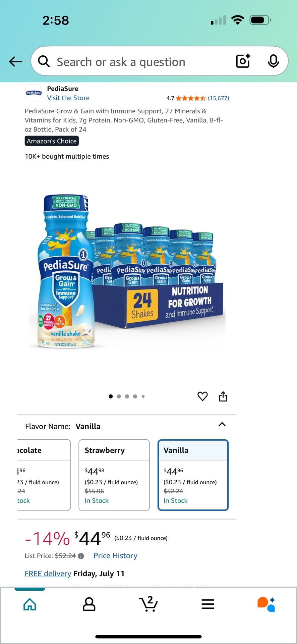Jump to second image carousel dot
The height and width of the screenshot is (644, 297).
119,396
